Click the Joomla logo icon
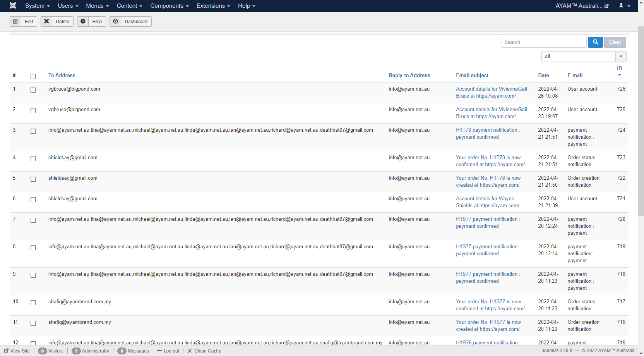This screenshot has width=644, height=356. pos(13,6)
